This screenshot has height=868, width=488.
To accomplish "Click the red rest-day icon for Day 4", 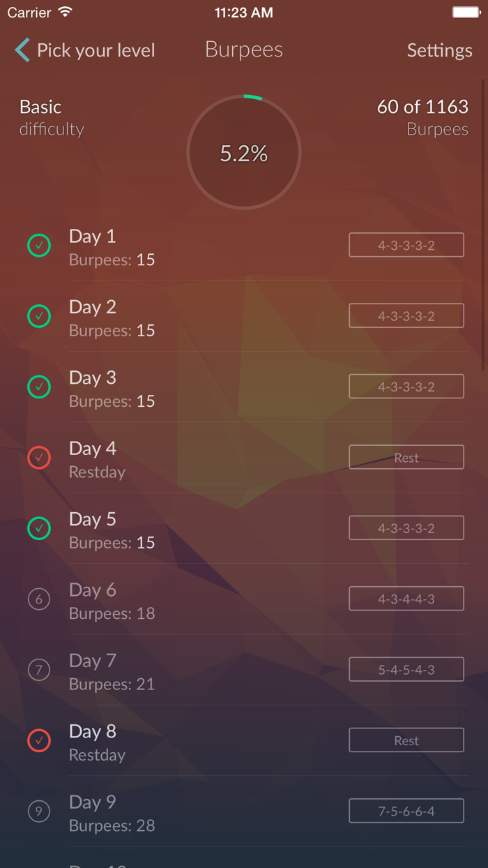I will (39, 458).
